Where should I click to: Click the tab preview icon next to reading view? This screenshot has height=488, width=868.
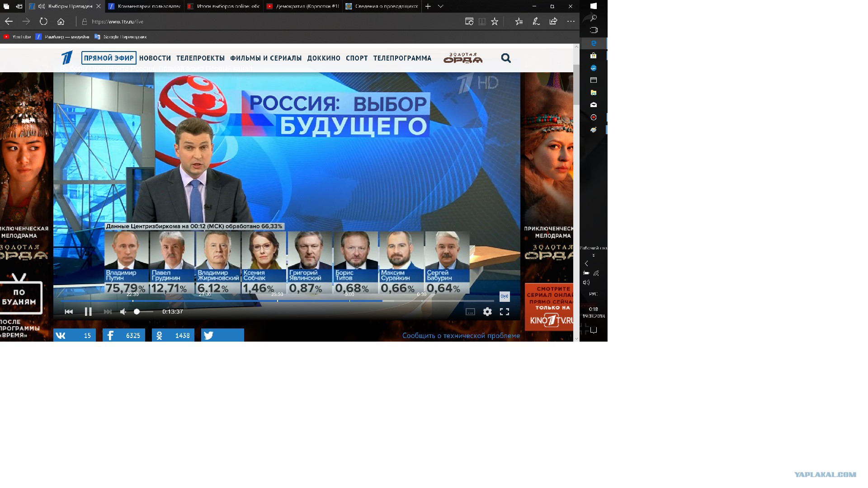point(469,21)
